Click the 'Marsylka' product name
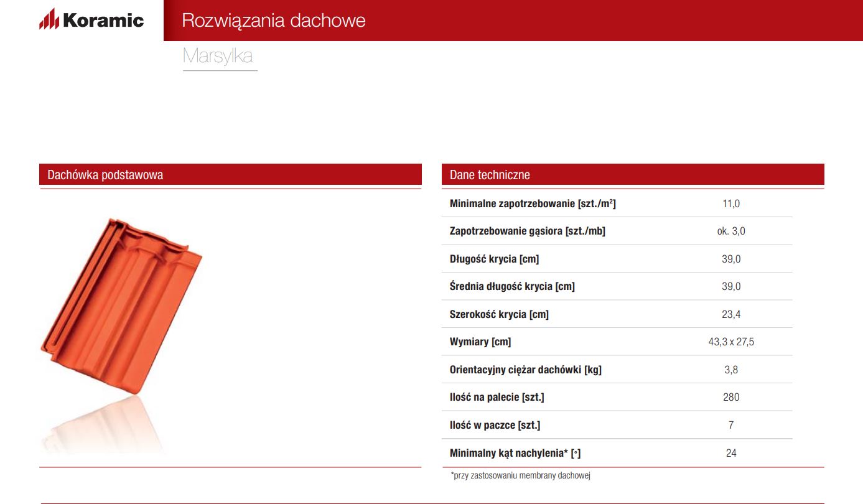The image size is (863, 504). tap(218, 56)
